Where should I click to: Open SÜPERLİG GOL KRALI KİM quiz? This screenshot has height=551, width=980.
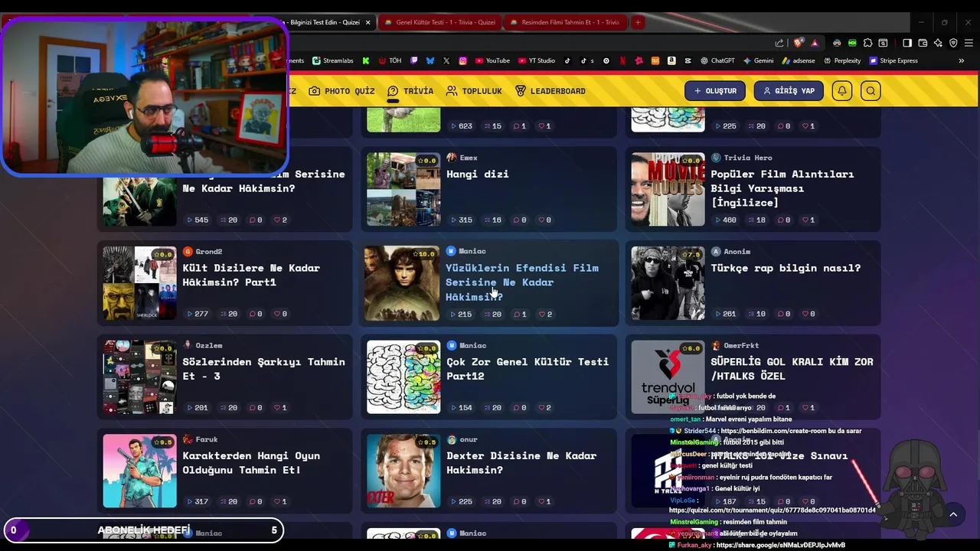click(792, 369)
